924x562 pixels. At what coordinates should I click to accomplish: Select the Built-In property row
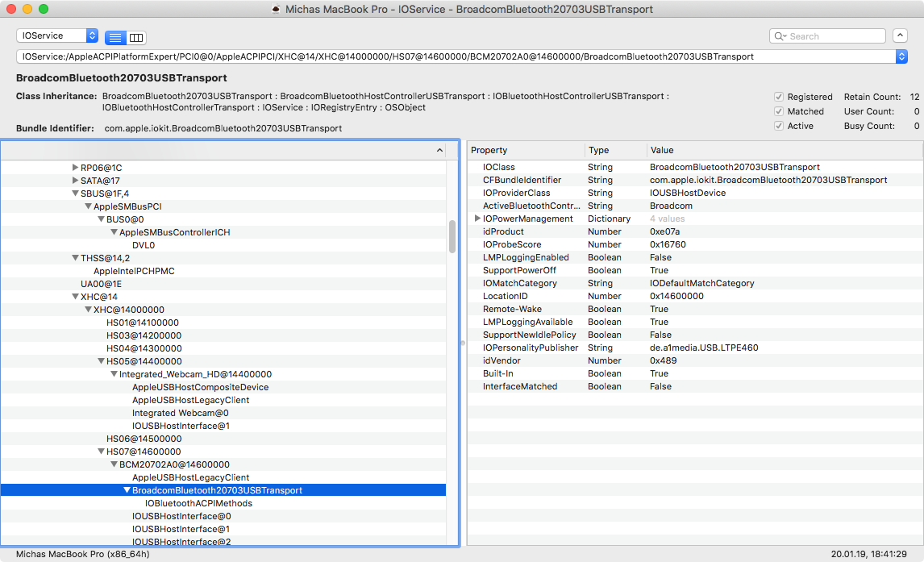tap(695, 373)
